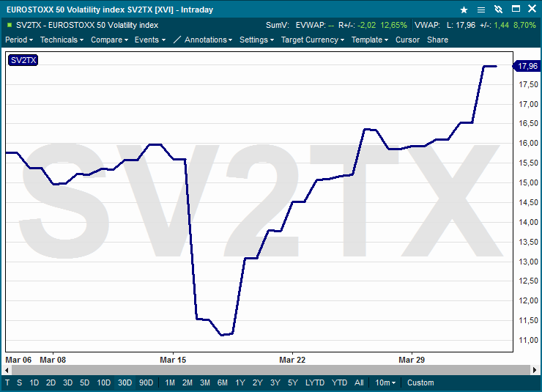
Task: Click the unlink chain icon
Action: tap(498, 10)
